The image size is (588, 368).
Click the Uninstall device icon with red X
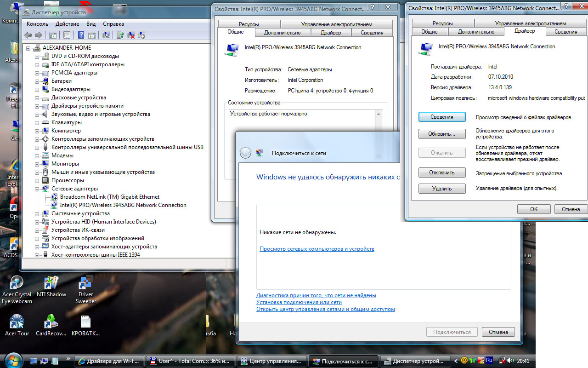pos(131,35)
